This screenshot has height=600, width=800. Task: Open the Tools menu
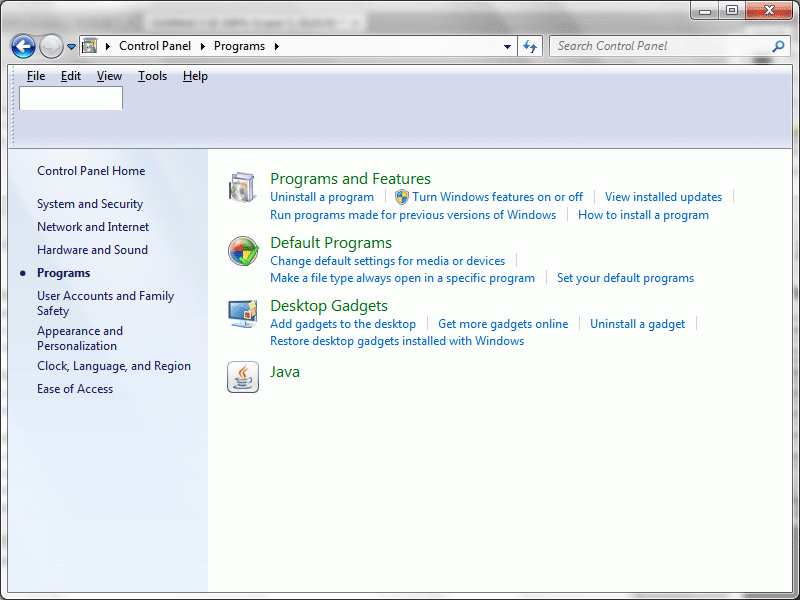point(152,76)
